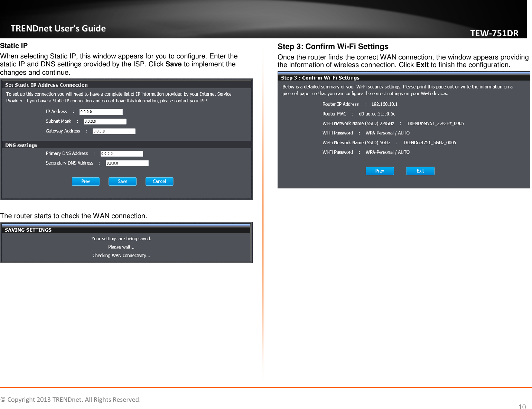This screenshot has height=409, width=532.
Task: Click the Subnet Mask input field
Action: [x=105, y=121]
